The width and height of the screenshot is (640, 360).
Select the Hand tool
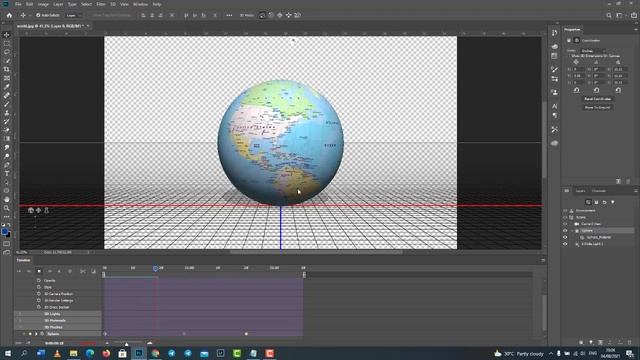[x=7, y=199]
